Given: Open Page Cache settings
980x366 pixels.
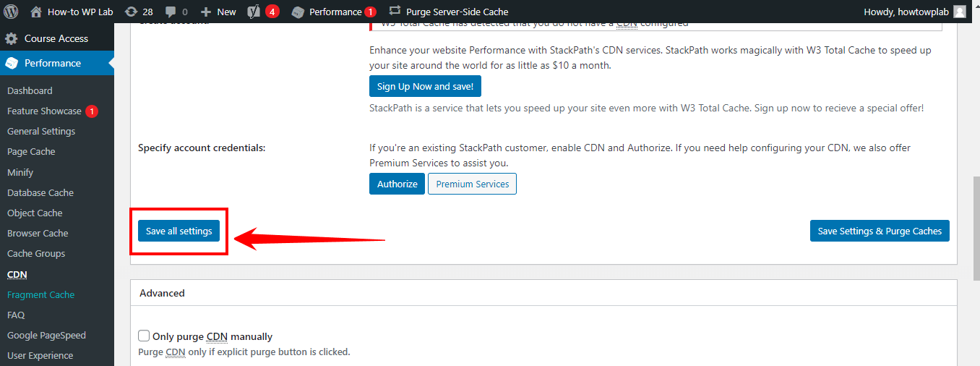Looking at the screenshot, I should [x=31, y=151].
